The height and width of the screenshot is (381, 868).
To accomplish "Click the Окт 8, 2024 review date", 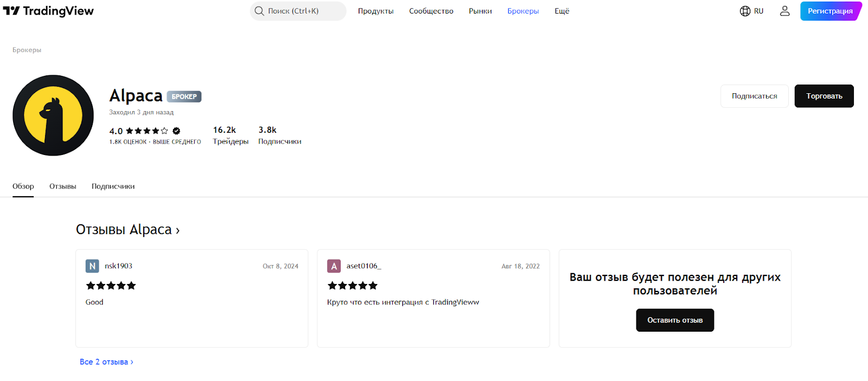I will 280,266.
